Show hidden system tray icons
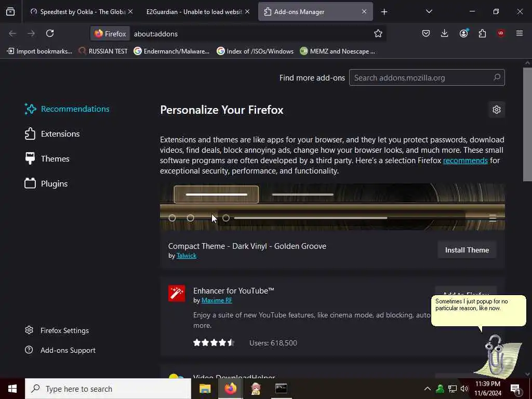 (428, 389)
